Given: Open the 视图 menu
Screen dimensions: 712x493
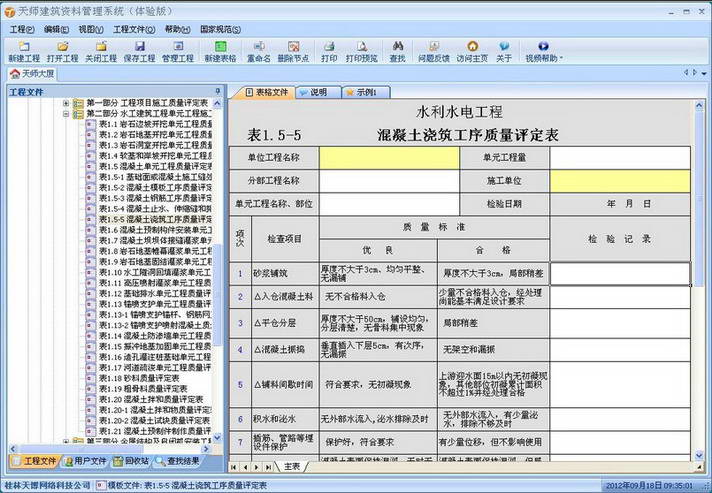Looking at the screenshot, I should pos(91,30).
